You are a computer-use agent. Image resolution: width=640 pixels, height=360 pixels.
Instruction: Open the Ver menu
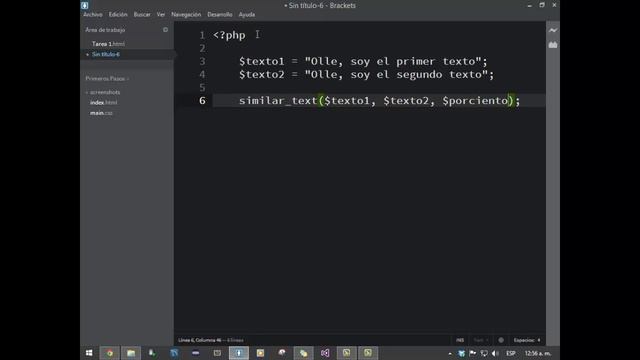pyautogui.click(x=161, y=14)
